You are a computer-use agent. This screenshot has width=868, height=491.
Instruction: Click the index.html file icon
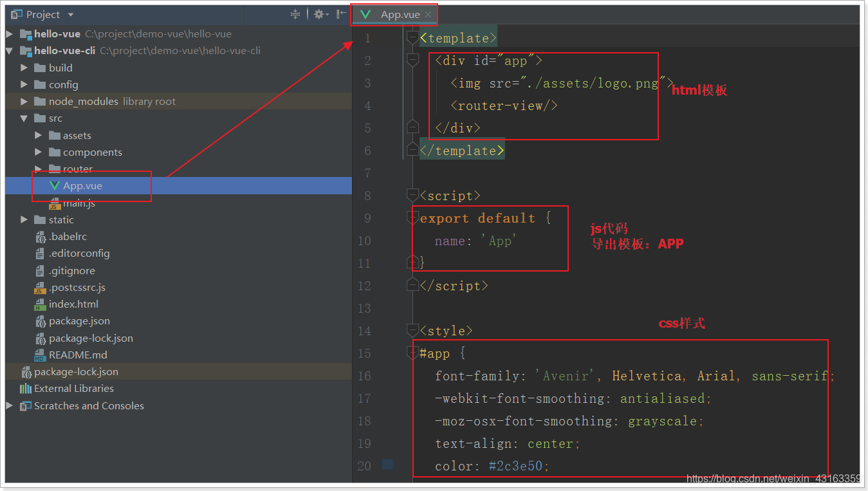pos(41,304)
